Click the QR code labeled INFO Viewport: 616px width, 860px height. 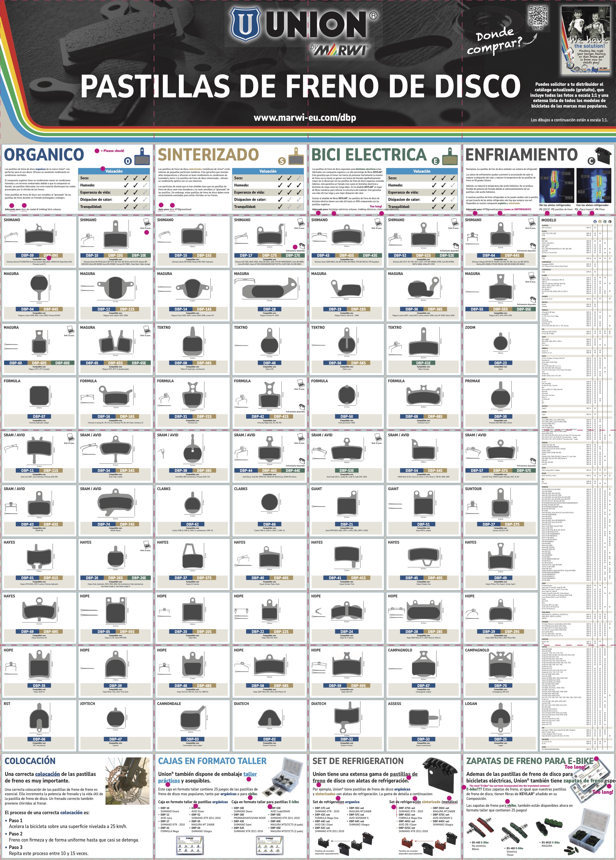click(x=538, y=16)
